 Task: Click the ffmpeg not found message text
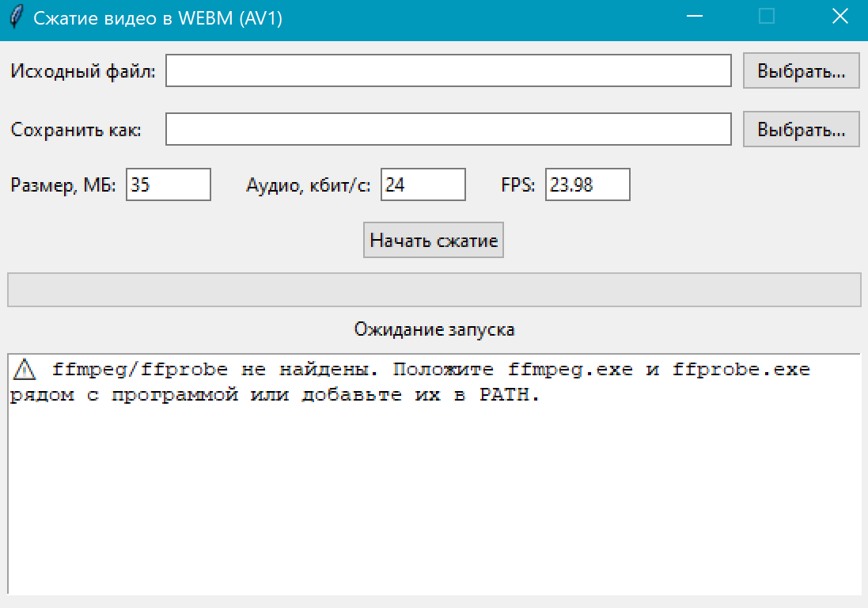[x=410, y=382]
